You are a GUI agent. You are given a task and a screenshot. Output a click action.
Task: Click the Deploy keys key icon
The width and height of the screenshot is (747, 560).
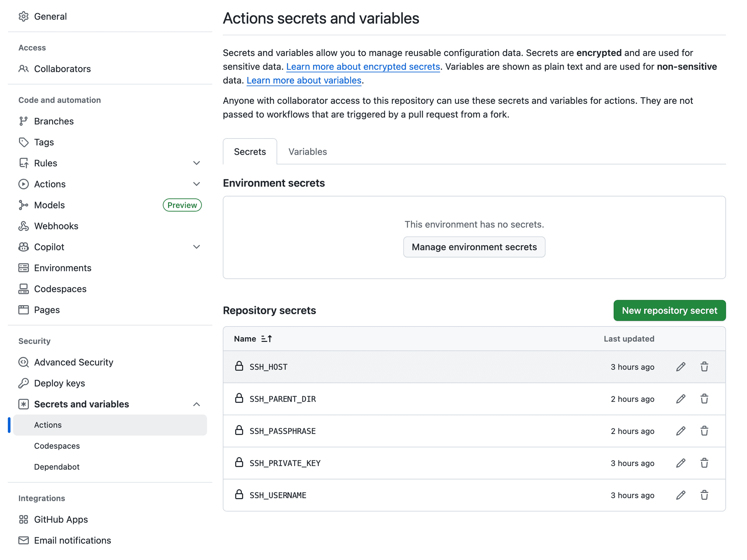point(24,383)
